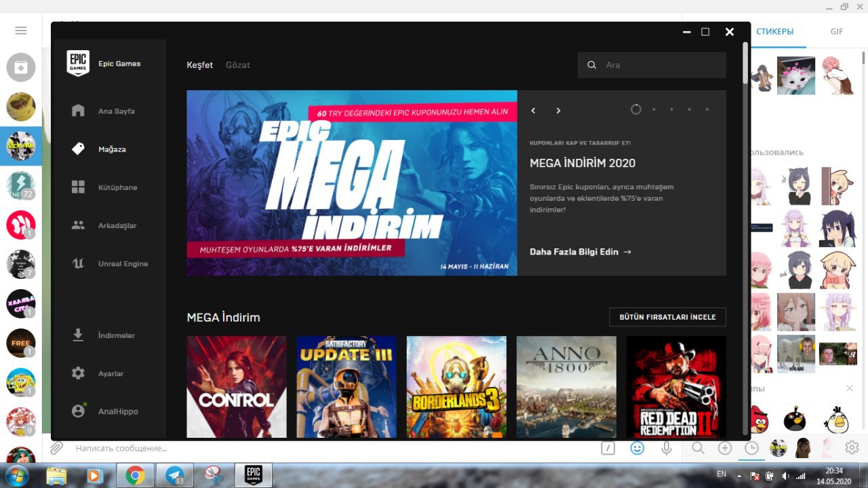Switch to Gözat tab
This screenshot has height=488, width=868.
click(238, 65)
